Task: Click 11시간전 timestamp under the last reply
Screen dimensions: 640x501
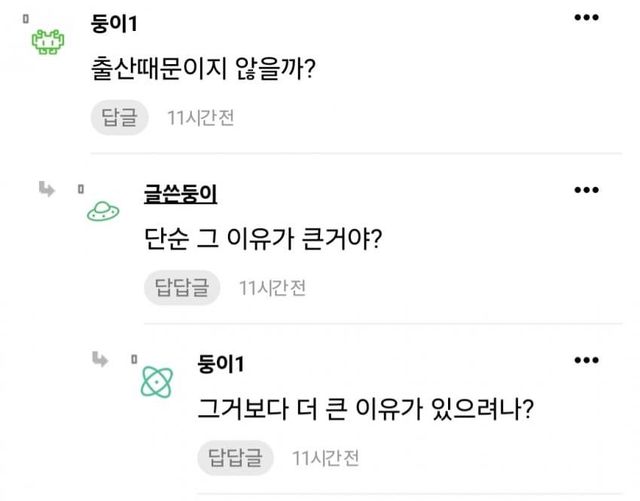Action: [x=326, y=459]
